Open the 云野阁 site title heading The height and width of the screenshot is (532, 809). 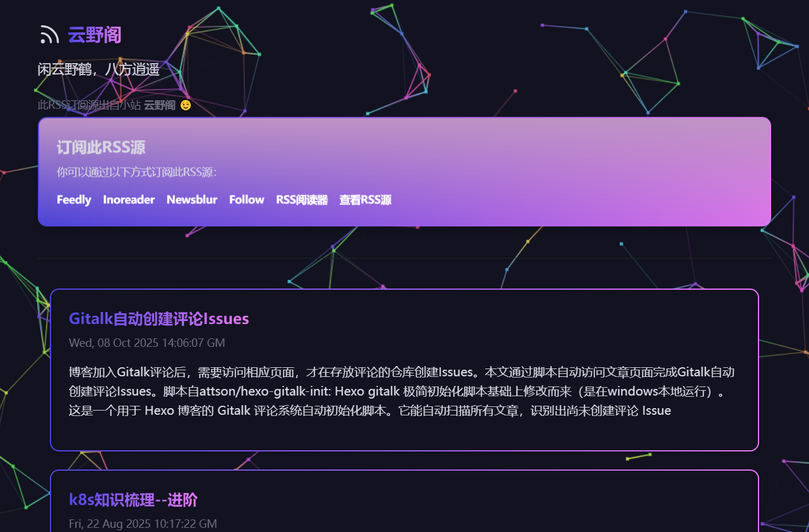95,35
